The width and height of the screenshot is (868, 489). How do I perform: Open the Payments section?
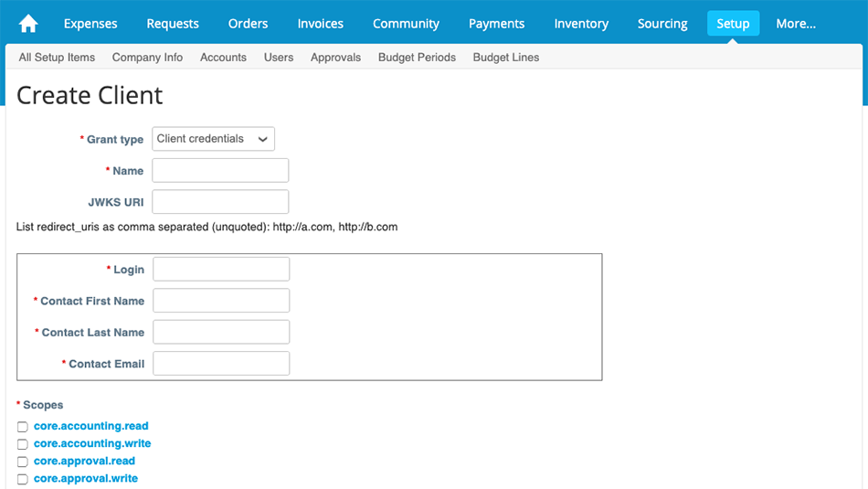click(x=496, y=24)
